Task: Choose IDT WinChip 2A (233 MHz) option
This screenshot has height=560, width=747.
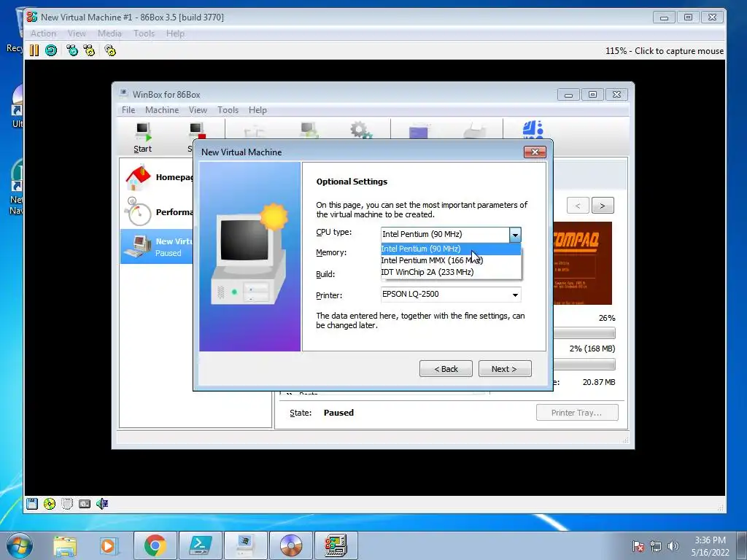Action: tap(450, 273)
